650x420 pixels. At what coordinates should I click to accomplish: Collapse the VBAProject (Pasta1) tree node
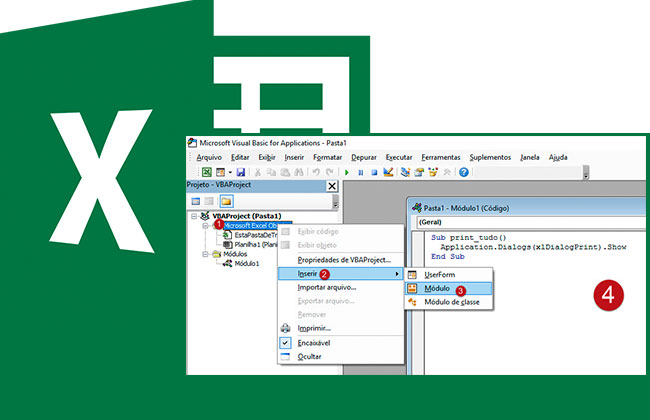[x=194, y=216]
